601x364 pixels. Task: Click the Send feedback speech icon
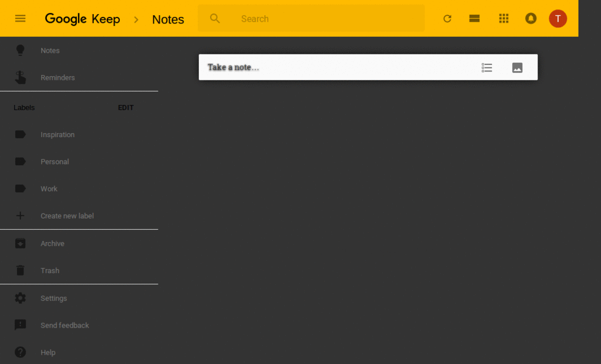[x=21, y=325]
